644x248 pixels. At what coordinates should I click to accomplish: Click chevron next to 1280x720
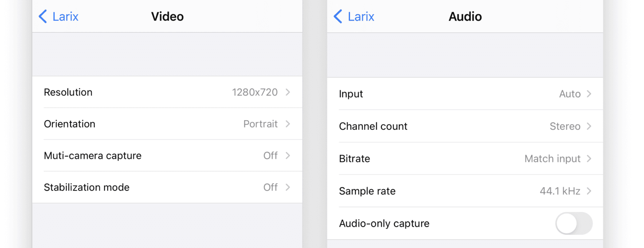(288, 92)
